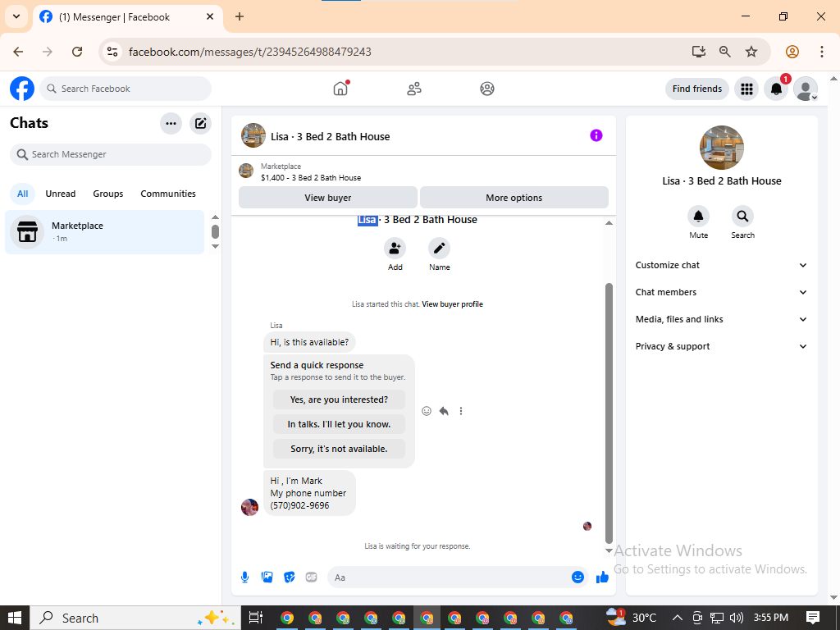This screenshot has height=630, width=840.
Task: Open listing thumbnail in Marketplace header
Action: pyautogui.click(x=246, y=171)
